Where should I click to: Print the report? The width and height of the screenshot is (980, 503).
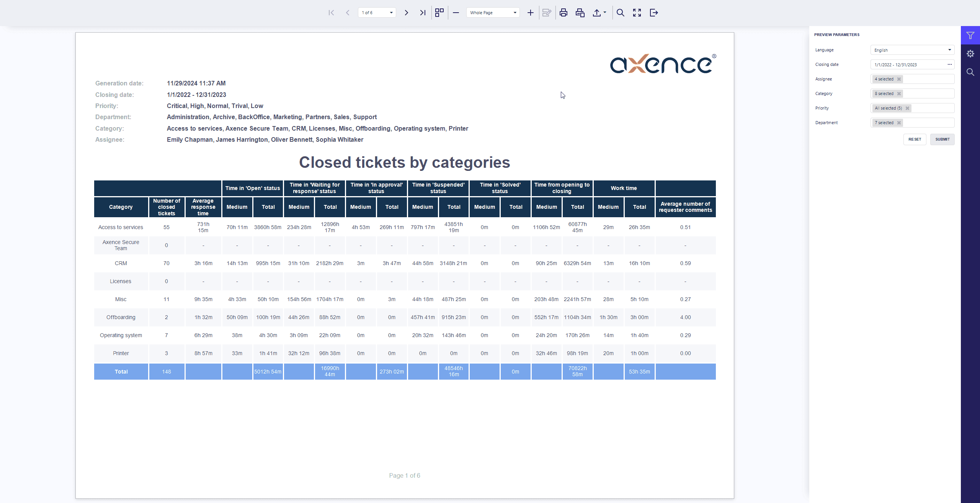pos(563,13)
